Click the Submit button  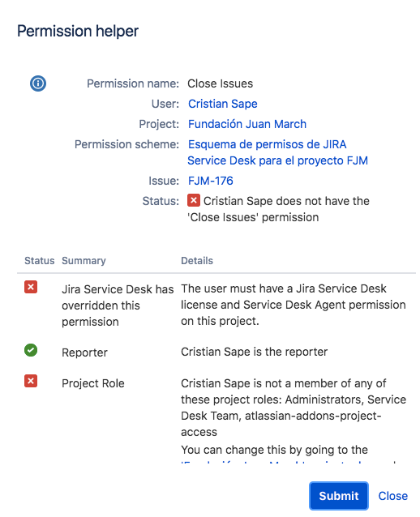coord(339,496)
